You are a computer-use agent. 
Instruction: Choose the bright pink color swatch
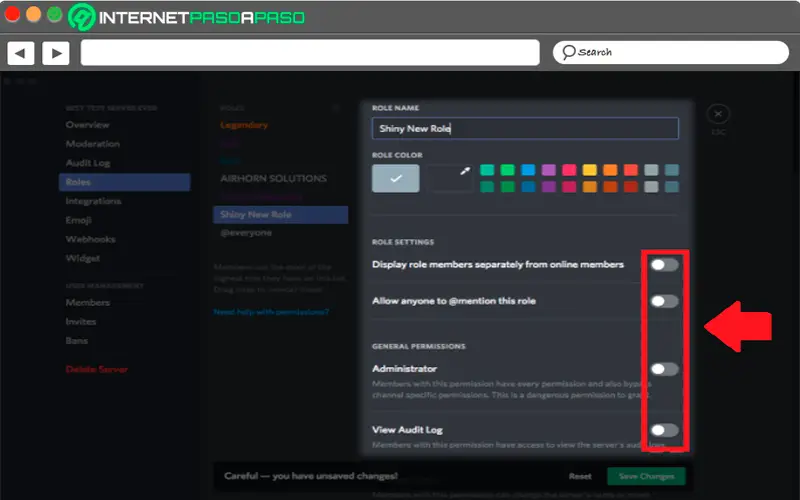pyautogui.click(x=569, y=170)
